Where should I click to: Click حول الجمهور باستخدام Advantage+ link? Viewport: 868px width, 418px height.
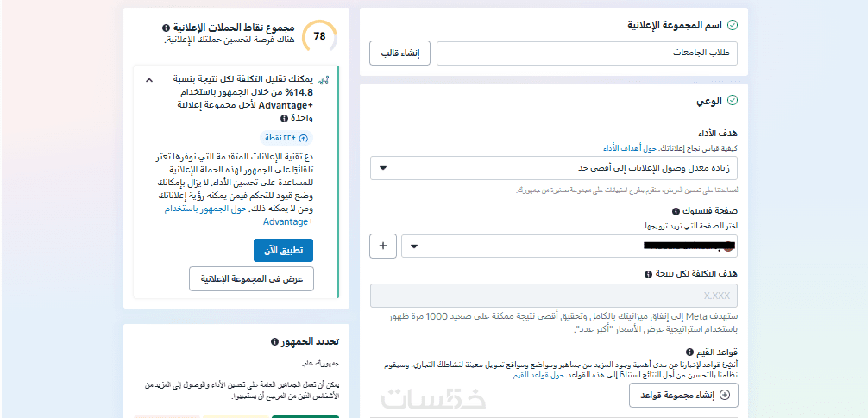point(239,215)
